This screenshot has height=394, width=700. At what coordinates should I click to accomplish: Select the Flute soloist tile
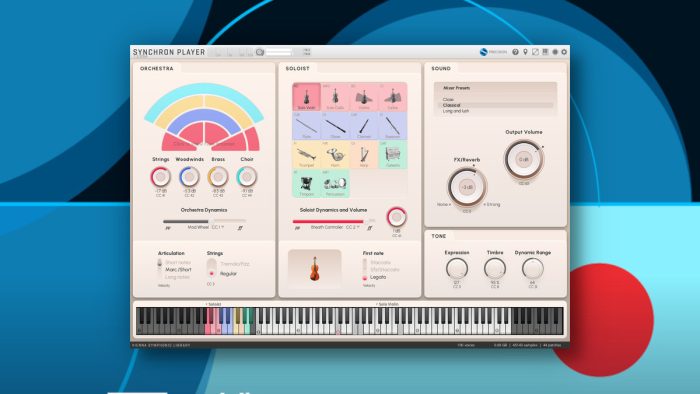306,126
